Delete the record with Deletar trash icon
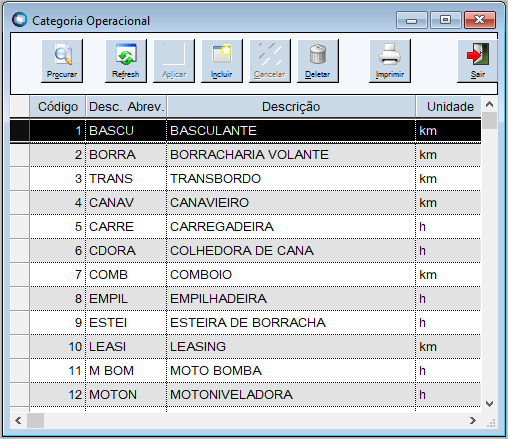The image size is (508, 439). click(x=318, y=61)
